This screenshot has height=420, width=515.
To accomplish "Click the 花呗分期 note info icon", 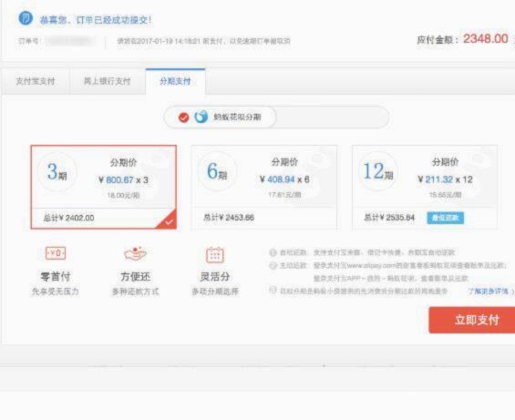I will click(273, 291).
